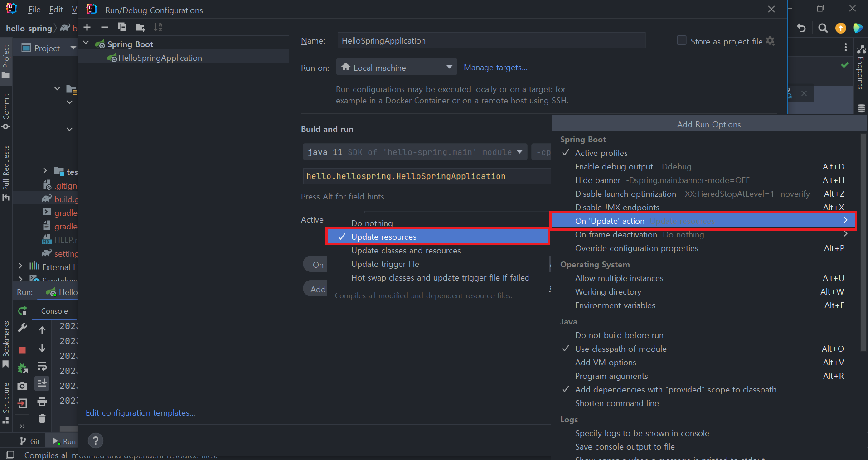Open Edit configuration templates
This screenshot has height=460, width=868.
[140, 412]
